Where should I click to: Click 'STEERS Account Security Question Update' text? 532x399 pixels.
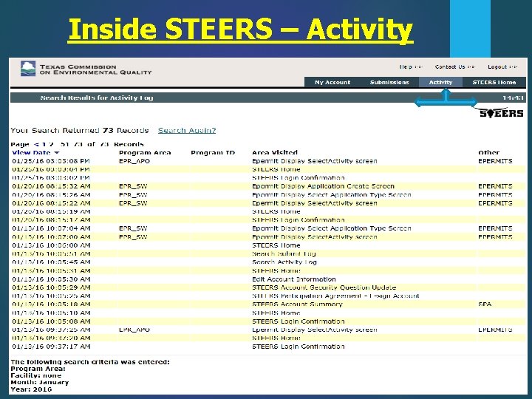tap(324, 287)
